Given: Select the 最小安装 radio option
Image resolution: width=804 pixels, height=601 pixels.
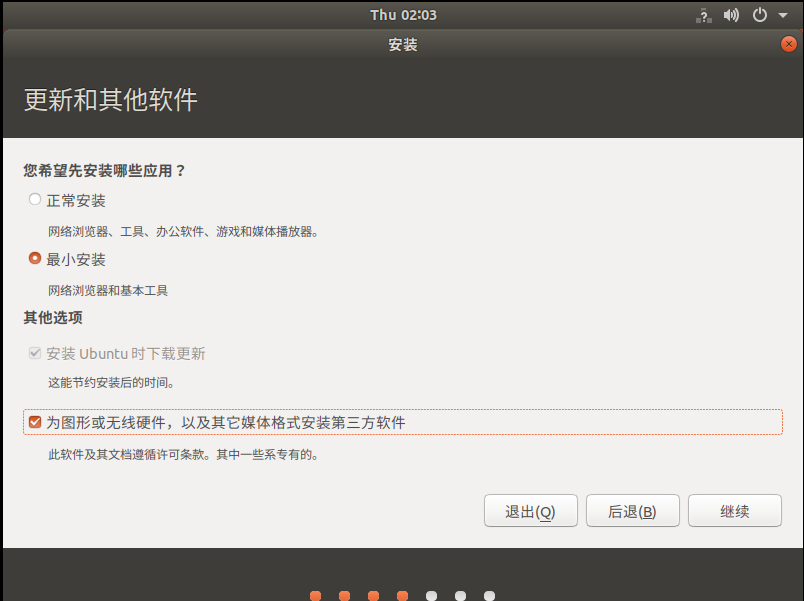Looking at the screenshot, I should pos(35,258).
